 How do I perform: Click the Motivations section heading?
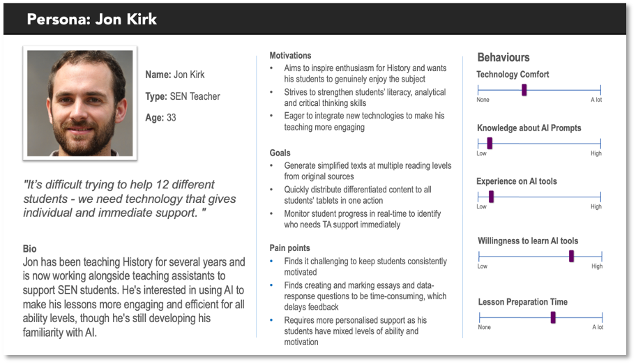(290, 56)
